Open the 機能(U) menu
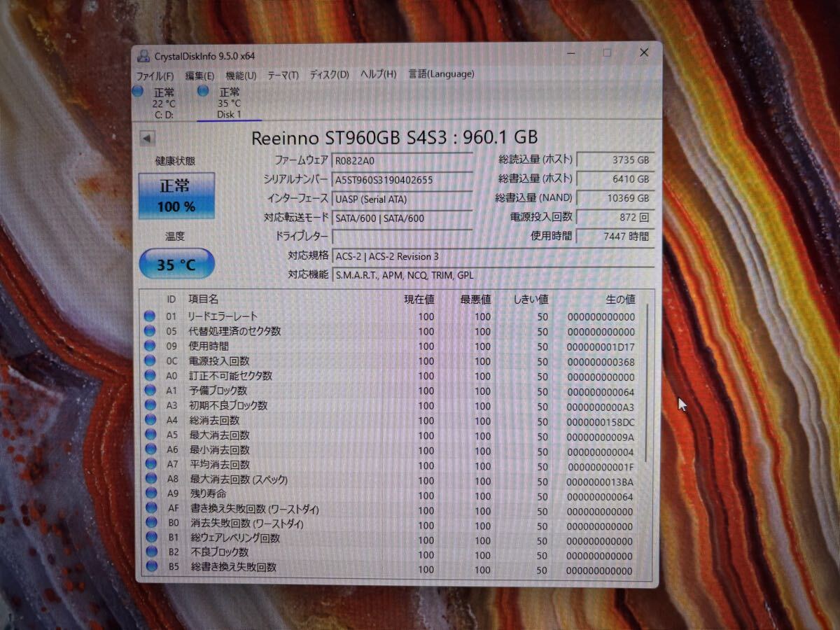The height and width of the screenshot is (630, 840). click(240, 75)
